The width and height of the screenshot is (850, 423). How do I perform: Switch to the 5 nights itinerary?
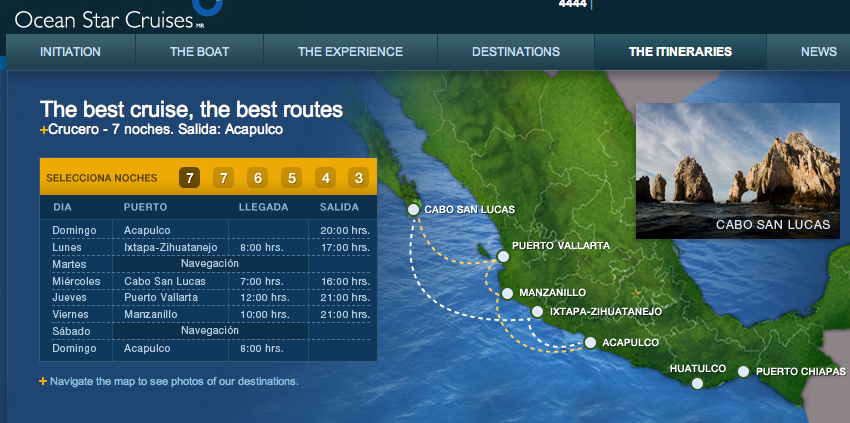[291, 178]
